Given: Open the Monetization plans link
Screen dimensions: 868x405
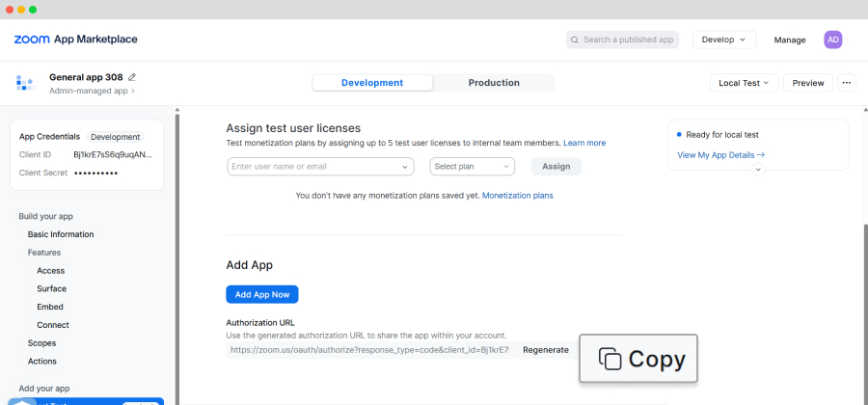Looking at the screenshot, I should 518,196.
